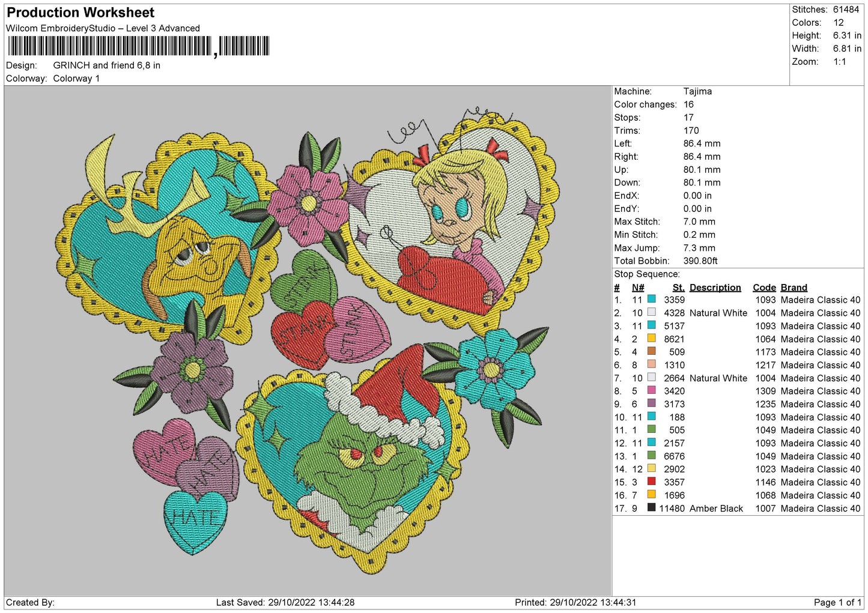The image size is (868, 613).
Task: Select the Width value 6.81 in
Action: pos(847,49)
